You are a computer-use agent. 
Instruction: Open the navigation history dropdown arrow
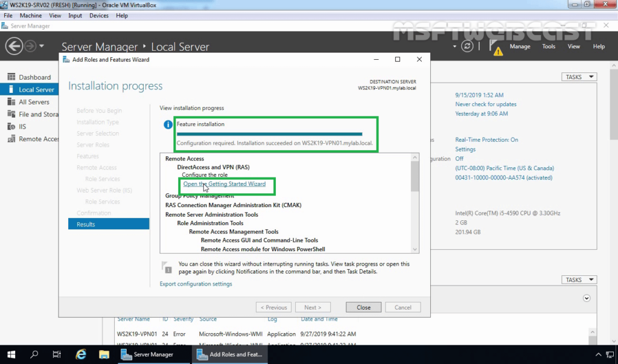coord(42,46)
